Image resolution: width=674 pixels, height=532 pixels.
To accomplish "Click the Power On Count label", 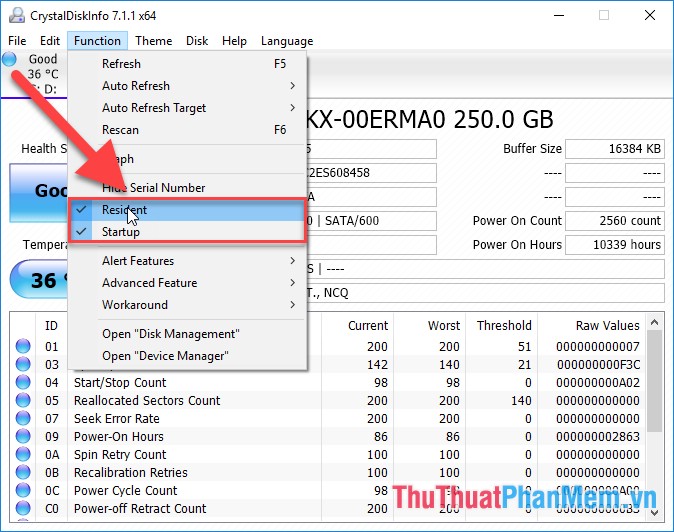I will (x=517, y=221).
